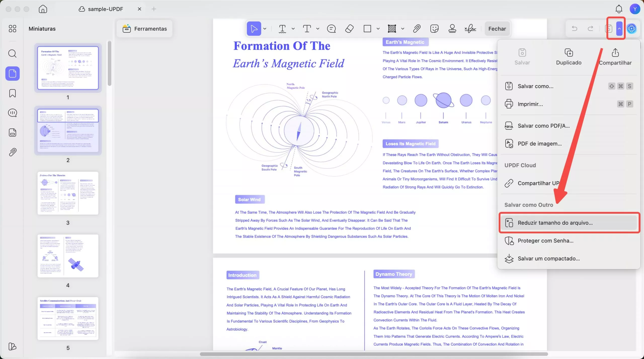Open the attachments panel icon in sidebar
Image resolution: width=644 pixels, height=359 pixels.
(12, 152)
